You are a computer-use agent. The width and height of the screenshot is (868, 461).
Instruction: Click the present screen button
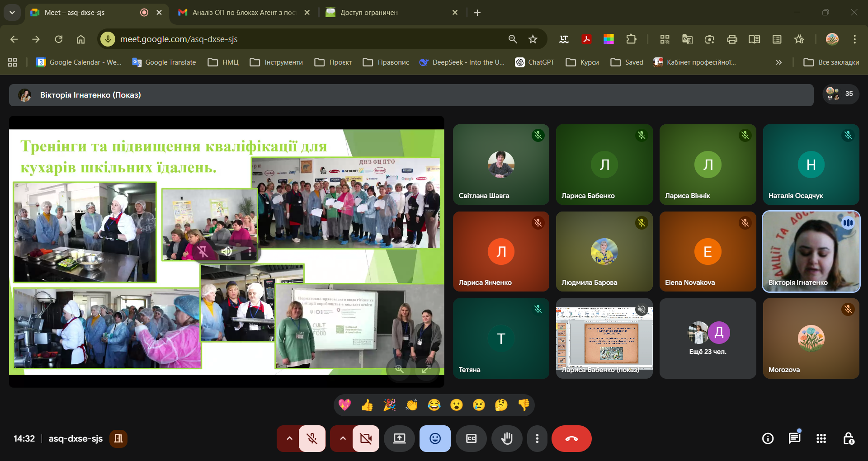(399, 438)
